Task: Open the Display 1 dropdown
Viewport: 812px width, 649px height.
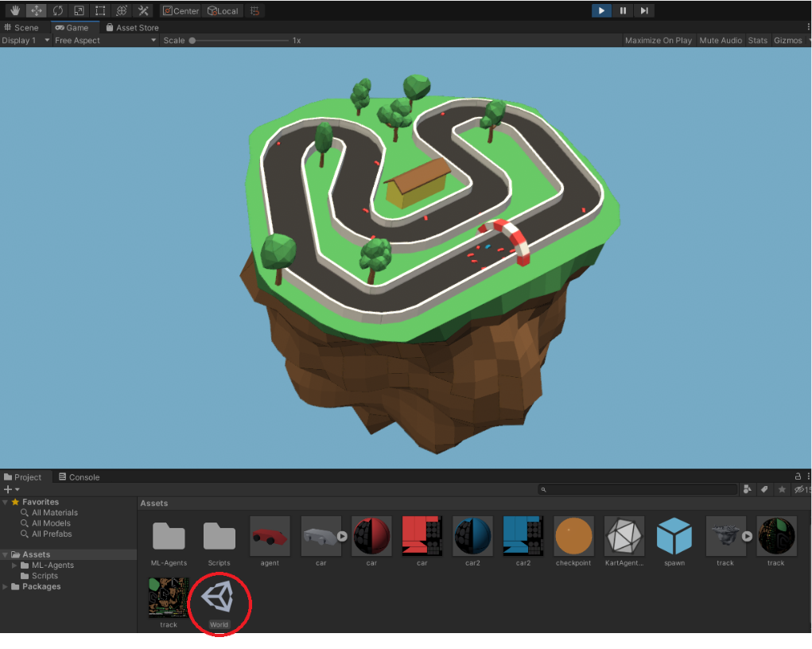Action: coord(25,41)
